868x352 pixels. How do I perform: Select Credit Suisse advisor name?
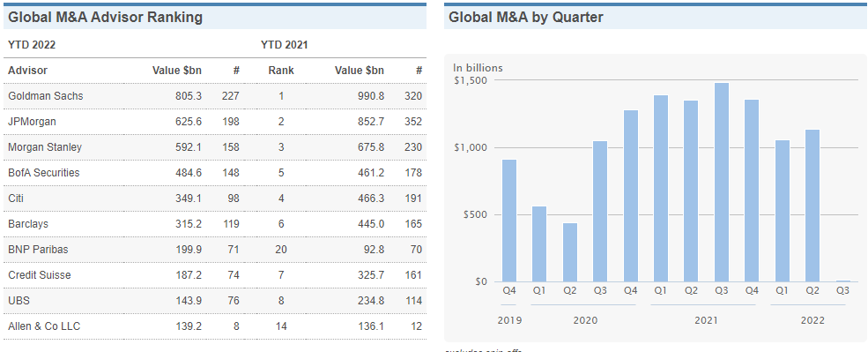click(40, 275)
